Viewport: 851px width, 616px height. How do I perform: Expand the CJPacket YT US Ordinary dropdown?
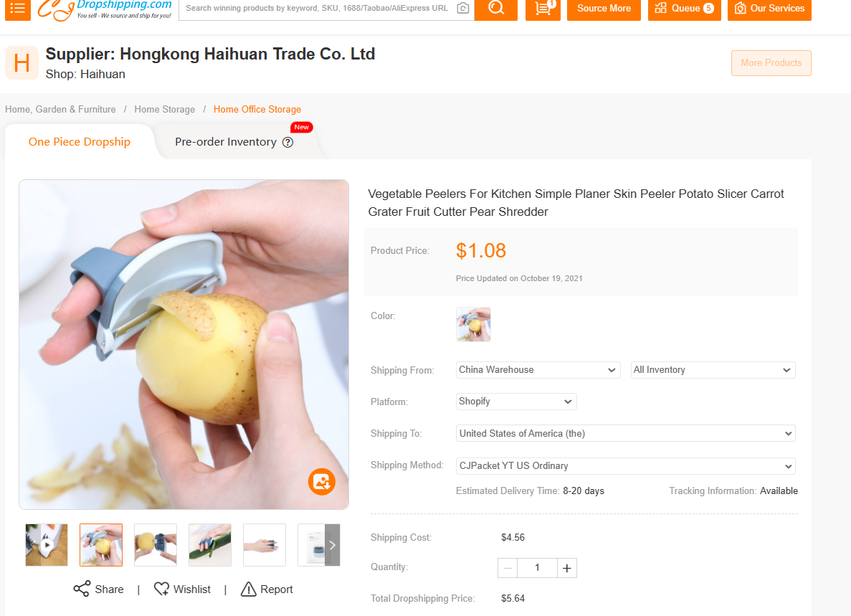click(626, 465)
